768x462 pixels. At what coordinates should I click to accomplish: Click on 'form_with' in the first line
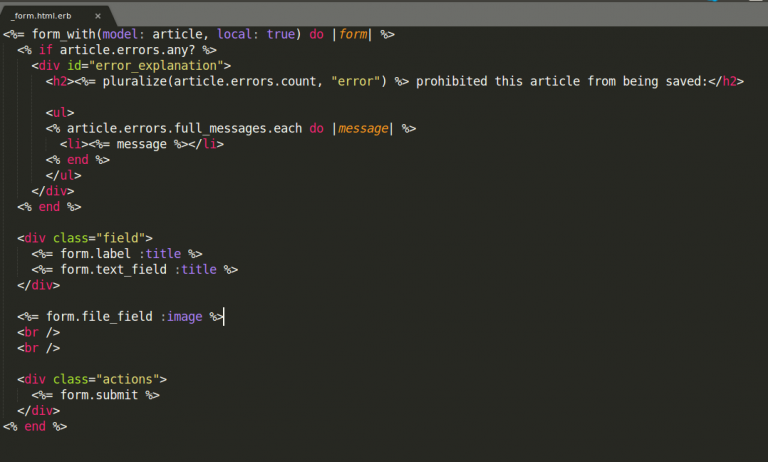64,34
